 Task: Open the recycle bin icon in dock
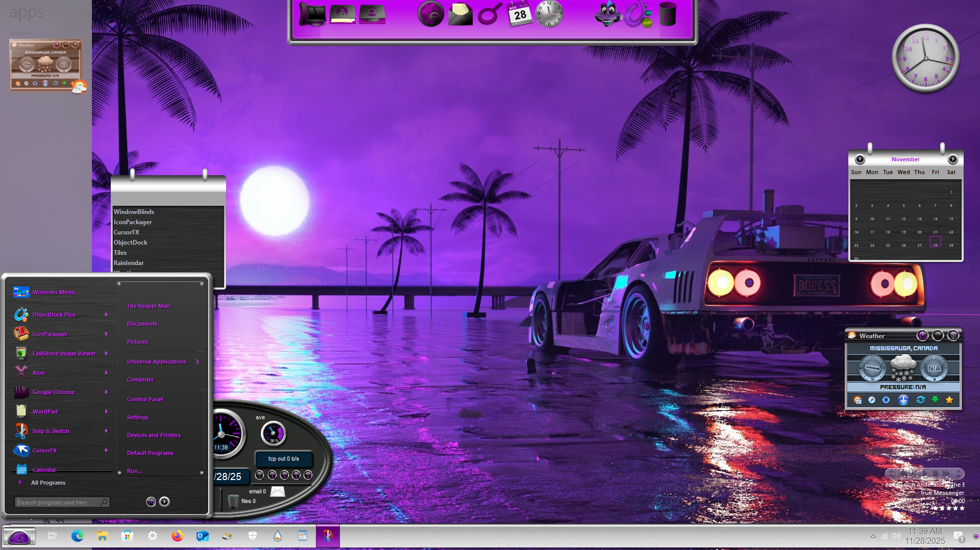pyautogui.click(x=667, y=14)
